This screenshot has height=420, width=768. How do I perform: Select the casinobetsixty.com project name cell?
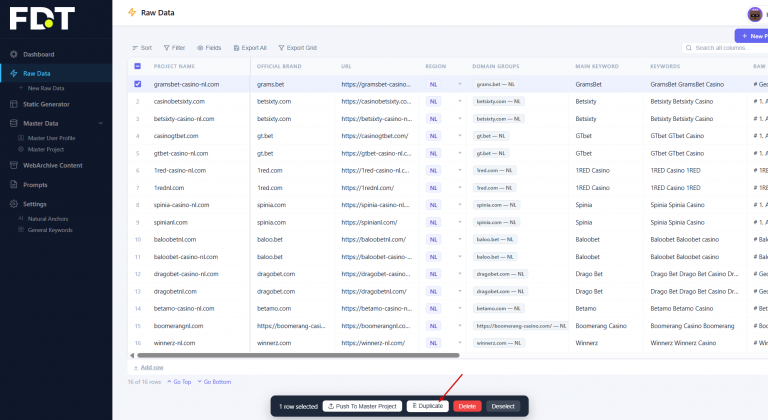click(x=179, y=101)
